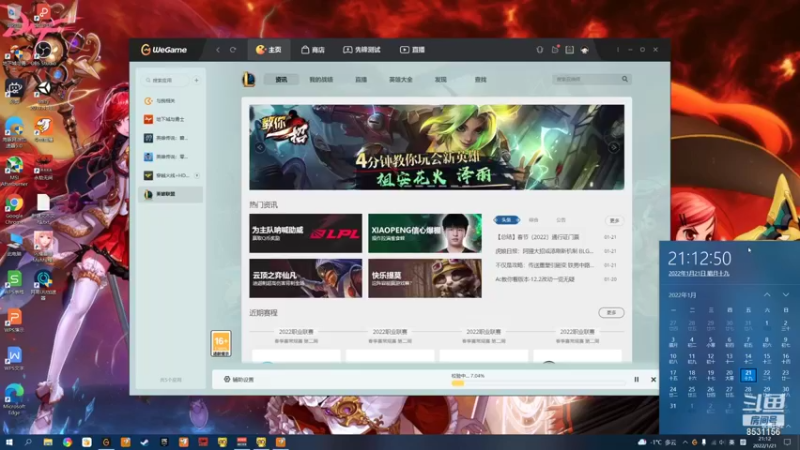Show previous banner with left arrow

coord(260,147)
